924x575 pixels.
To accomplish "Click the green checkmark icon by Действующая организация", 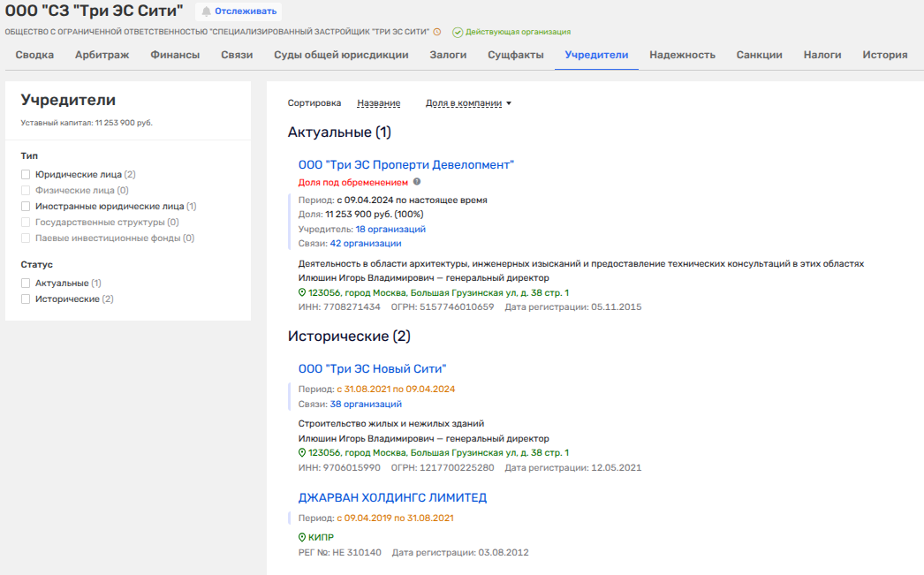I will pos(458,32).
